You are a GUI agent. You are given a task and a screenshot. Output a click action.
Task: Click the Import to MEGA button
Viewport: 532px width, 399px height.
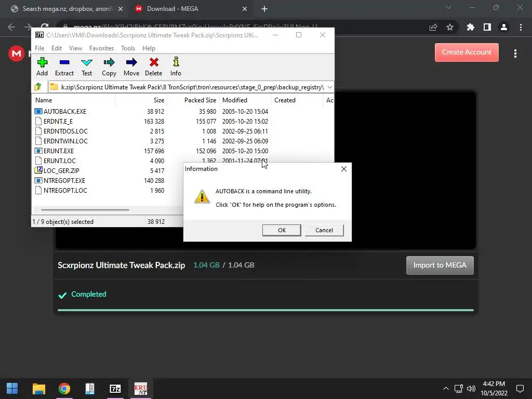point(440,265)
